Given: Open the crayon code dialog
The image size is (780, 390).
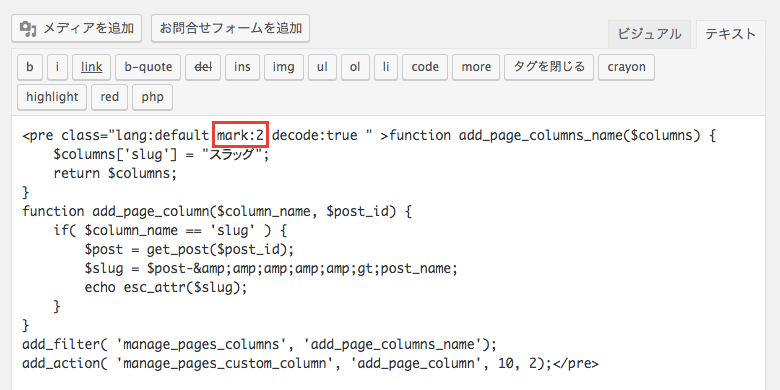Looking at the screenshot, I should pyautogui.click(x=626, y=67).
